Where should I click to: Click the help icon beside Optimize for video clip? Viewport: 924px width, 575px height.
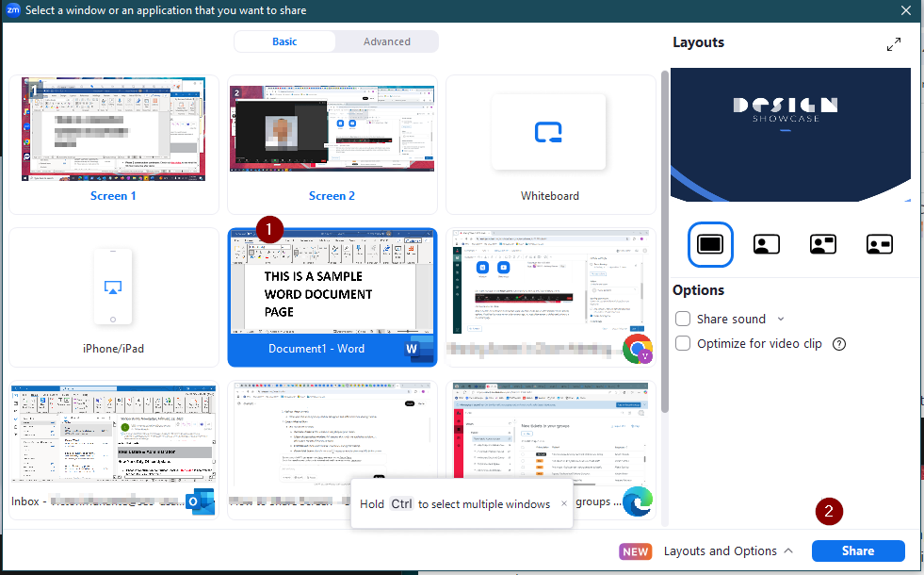[x=839, y=344]
